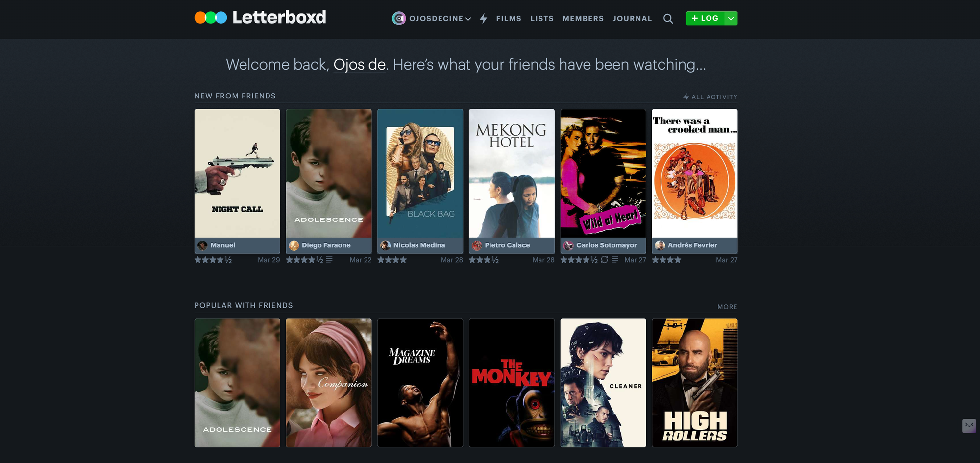Open review icon beside Adolescence rating

329,260
